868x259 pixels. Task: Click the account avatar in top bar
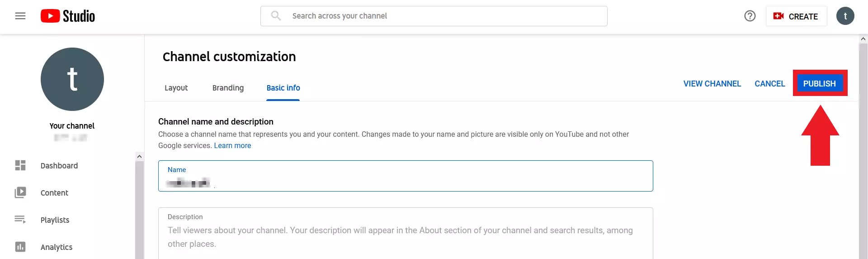coord(844,16)
